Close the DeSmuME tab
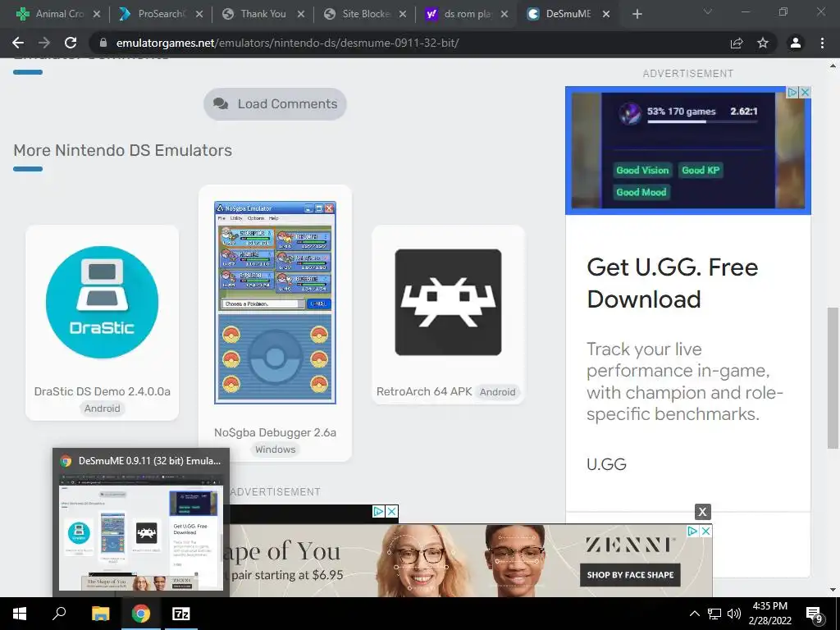Screen dimensions: 840x630 coord(606,15)
